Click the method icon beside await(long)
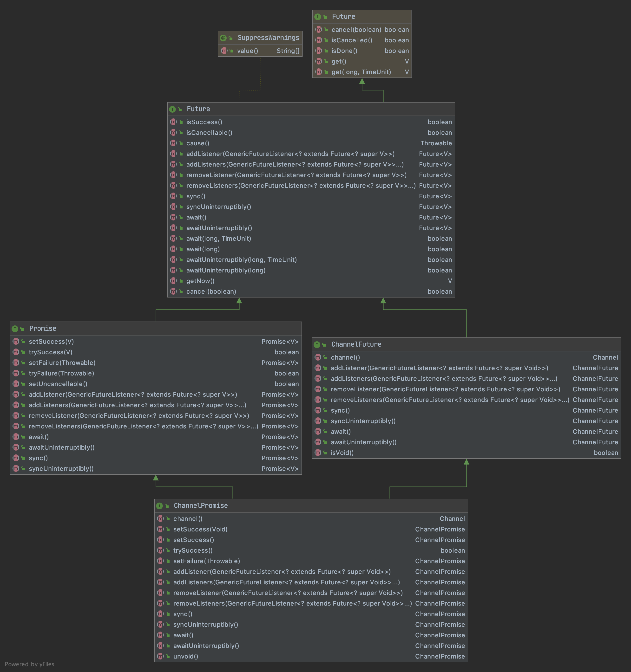Screen dimensions: 631x672 (x=173, y=249)
